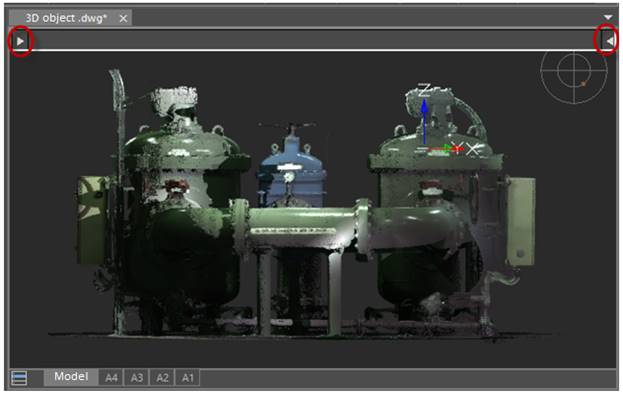Open the layout list icon
The image size is (623, 394).
point(19,378)
